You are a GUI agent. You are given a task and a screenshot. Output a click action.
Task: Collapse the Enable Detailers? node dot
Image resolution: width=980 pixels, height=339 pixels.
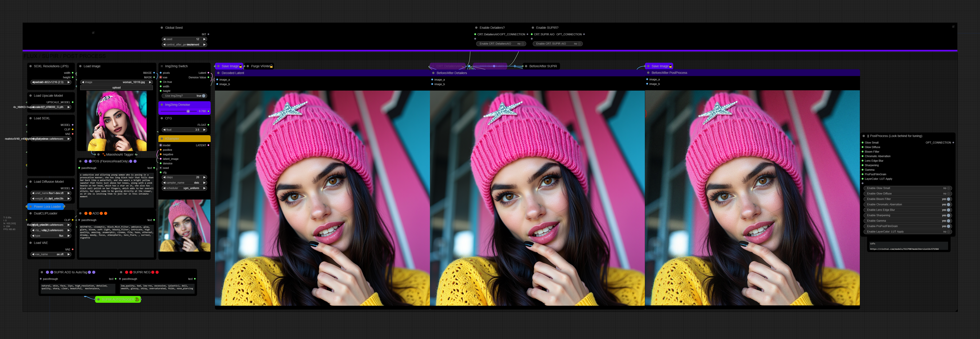point(476,28)
